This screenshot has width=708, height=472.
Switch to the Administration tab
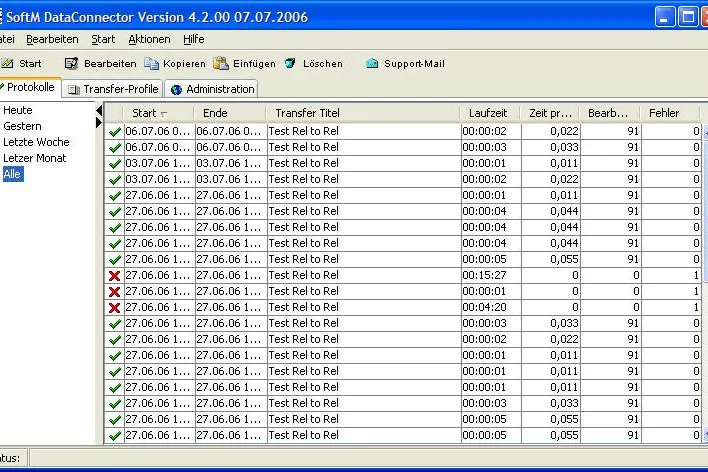coord(211,89)
